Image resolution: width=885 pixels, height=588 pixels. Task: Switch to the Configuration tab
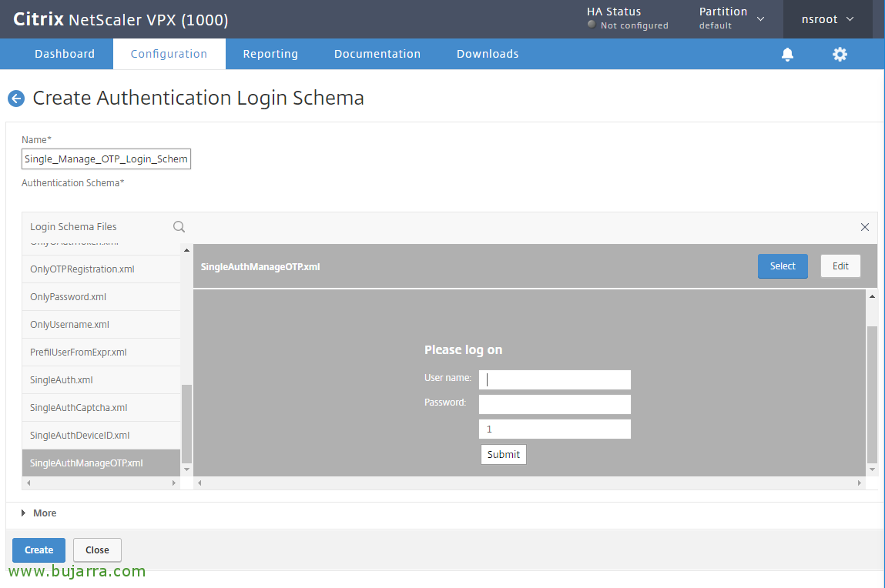coord(169,54)
